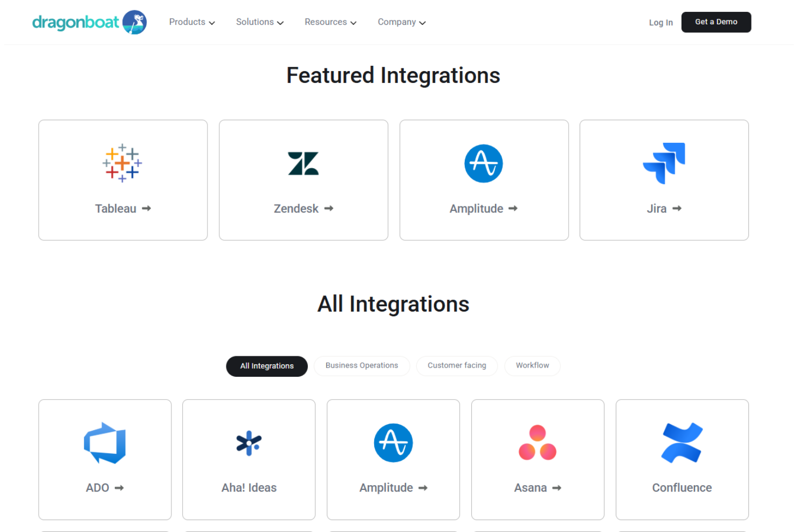Click the arrow next to Jira
The image size is (798, 532).
tap(677, 209)
